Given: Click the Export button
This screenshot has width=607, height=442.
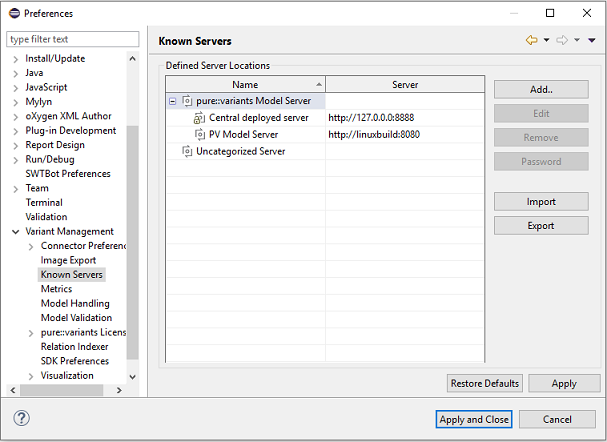Looking at the screenshot, I should (541, 226).
